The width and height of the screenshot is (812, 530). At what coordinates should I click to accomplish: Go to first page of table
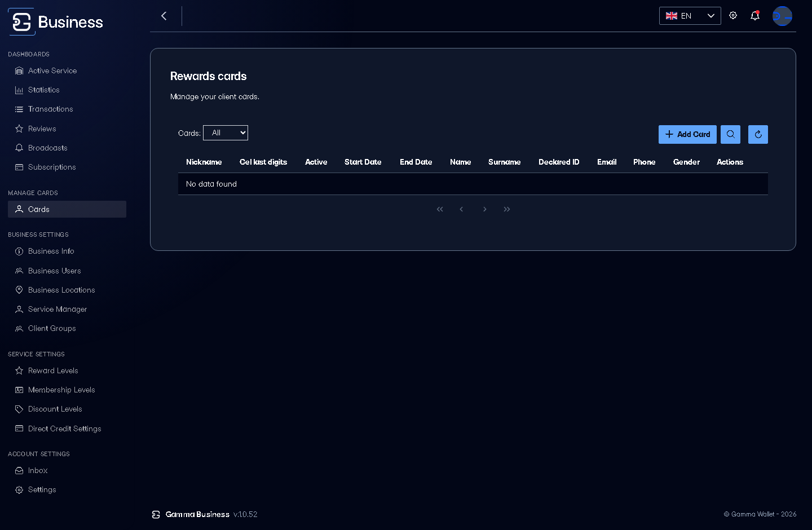click(x=440, y=209)
